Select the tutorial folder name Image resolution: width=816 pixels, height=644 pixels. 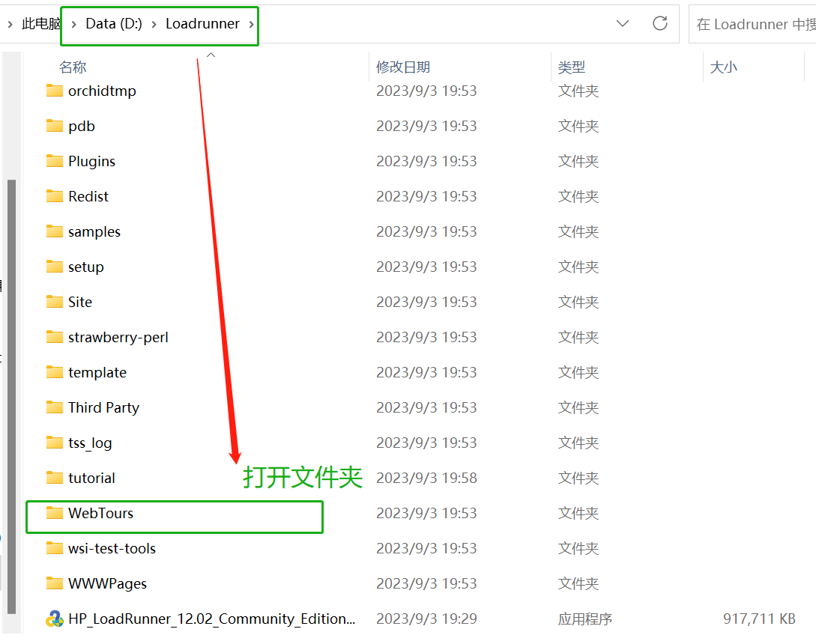click(91, 478)
